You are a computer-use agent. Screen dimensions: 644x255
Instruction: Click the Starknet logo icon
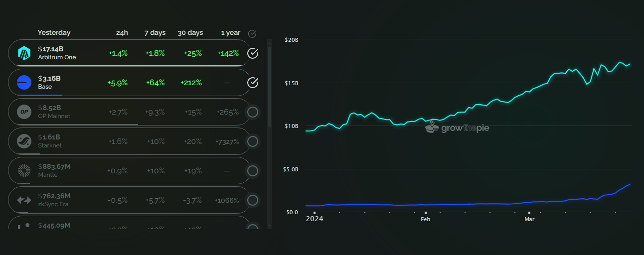tap(24, 141)
